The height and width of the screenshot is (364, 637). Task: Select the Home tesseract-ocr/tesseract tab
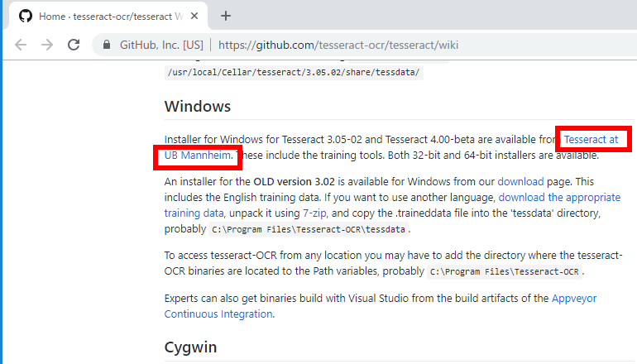tap(107, 16)
